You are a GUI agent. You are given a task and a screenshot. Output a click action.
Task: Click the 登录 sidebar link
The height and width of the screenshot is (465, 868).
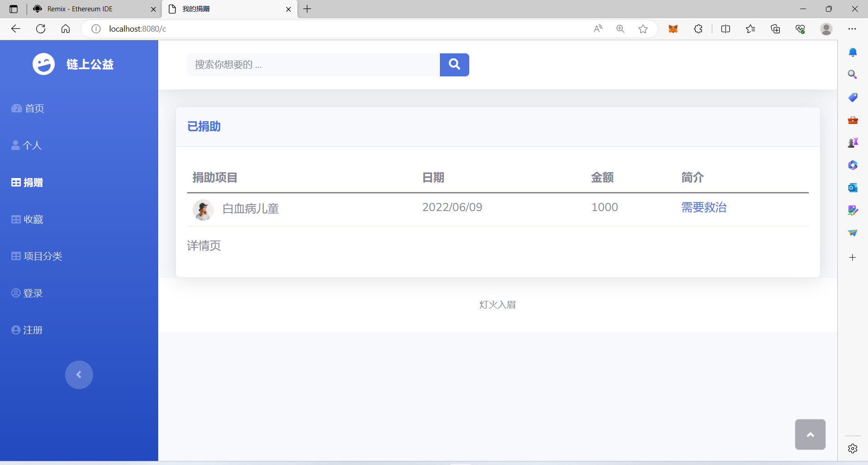27,293
